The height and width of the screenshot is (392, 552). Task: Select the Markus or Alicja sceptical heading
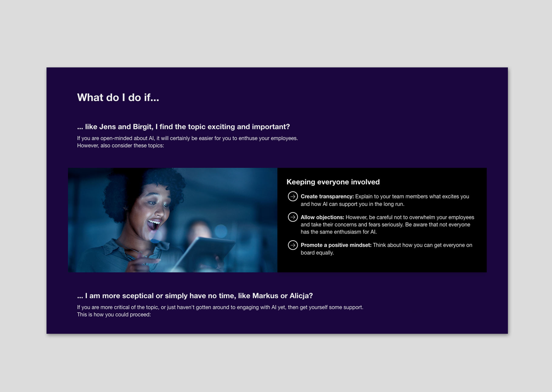[x=195, y=296]
